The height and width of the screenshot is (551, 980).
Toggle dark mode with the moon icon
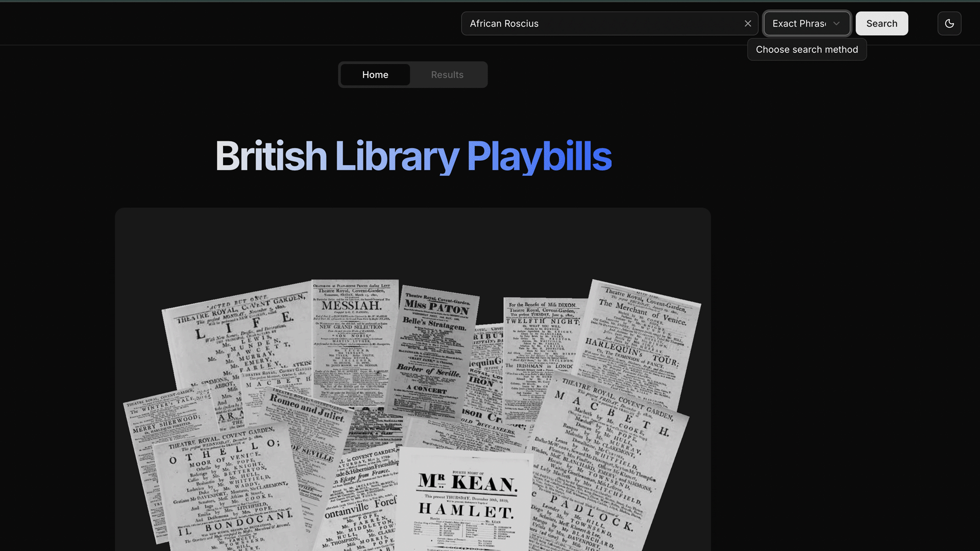(x=949, y=23)
